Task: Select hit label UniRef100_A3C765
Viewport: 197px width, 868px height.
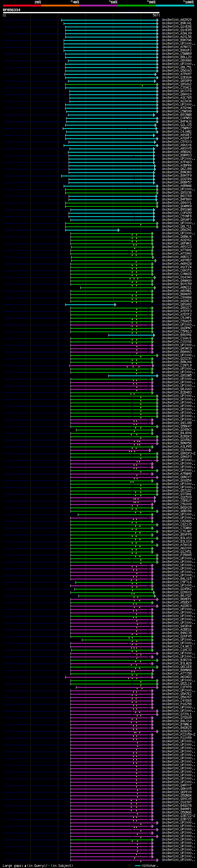Action: pyautogui.click(x=177, y=98)
